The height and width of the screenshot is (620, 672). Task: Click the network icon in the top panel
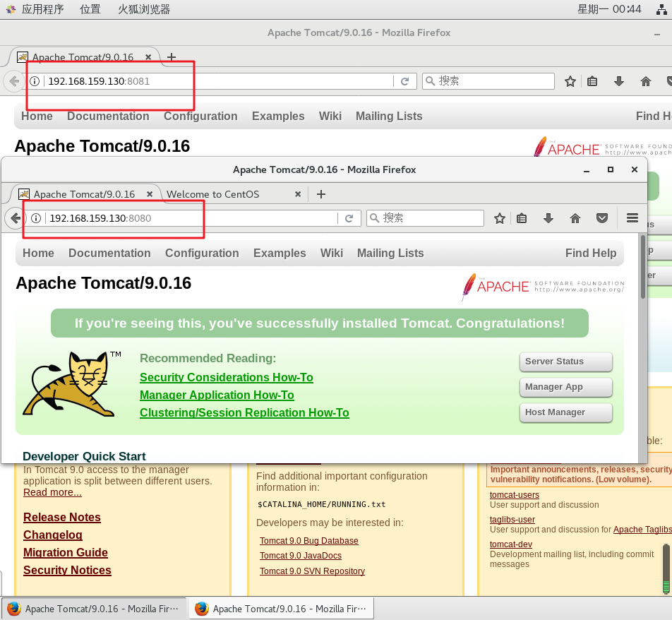coord(661,9)
